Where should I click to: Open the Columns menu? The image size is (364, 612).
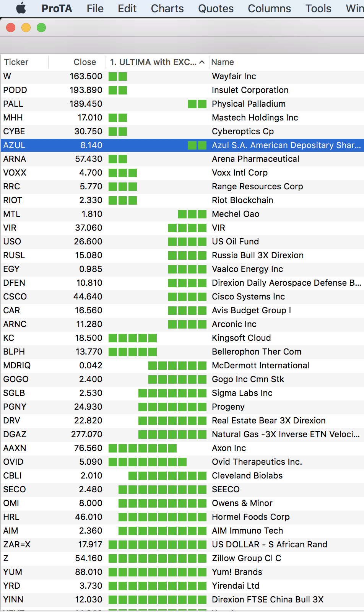coord(269,8)
